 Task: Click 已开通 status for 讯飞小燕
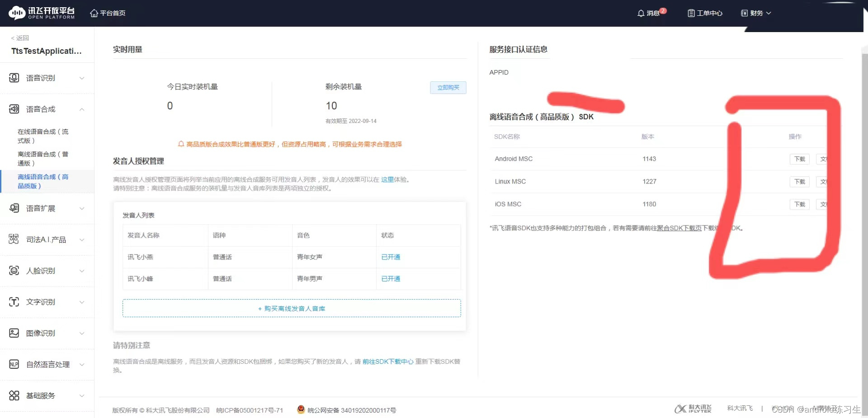[391, 257]
